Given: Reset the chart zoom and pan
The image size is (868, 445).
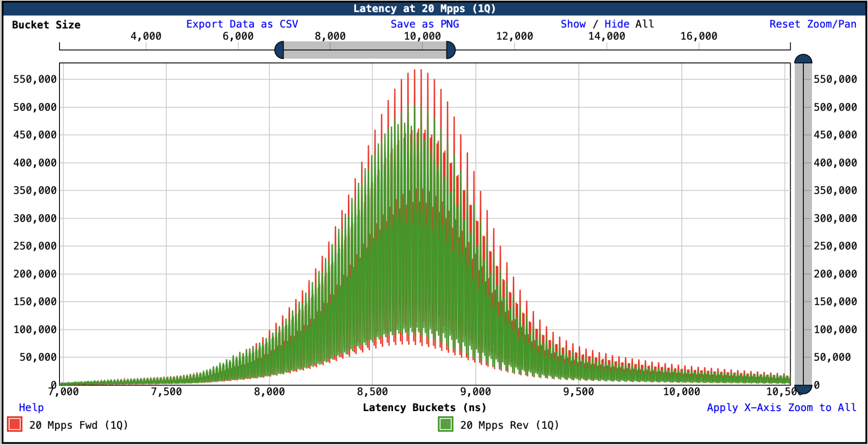Looking at the screenshot, I should 812,24.
